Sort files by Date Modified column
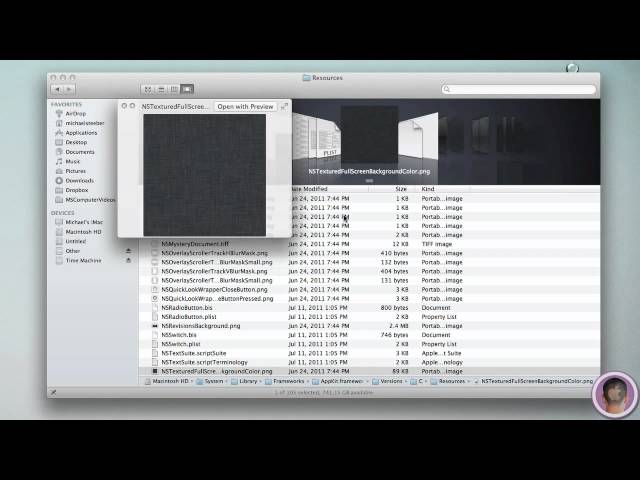640x480 pixels. (310, 188)
